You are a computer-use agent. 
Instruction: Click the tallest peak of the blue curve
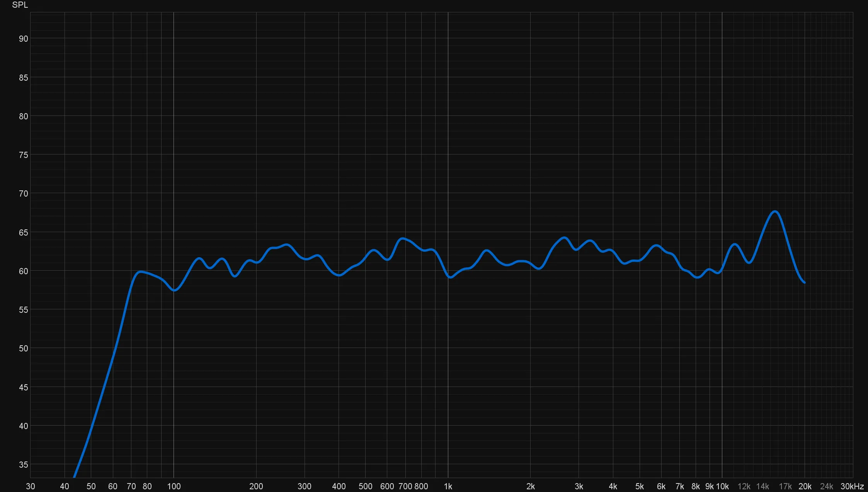coord(775,211)
